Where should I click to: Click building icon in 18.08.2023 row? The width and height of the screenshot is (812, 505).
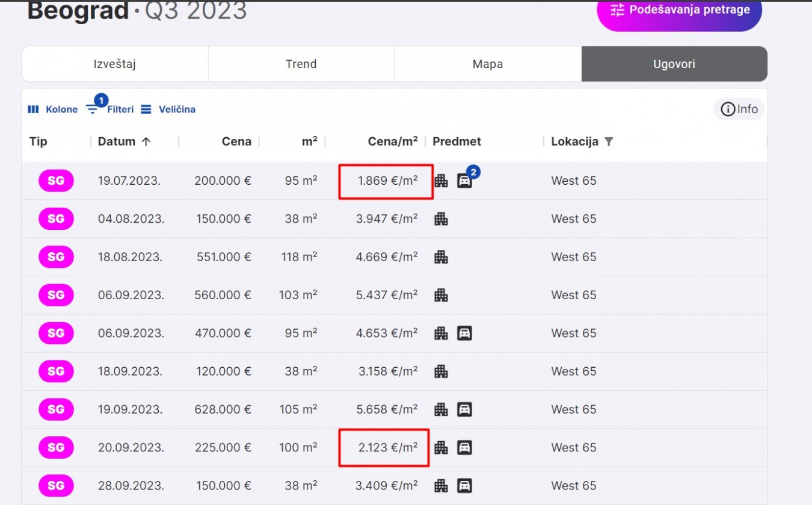[441, 257]
